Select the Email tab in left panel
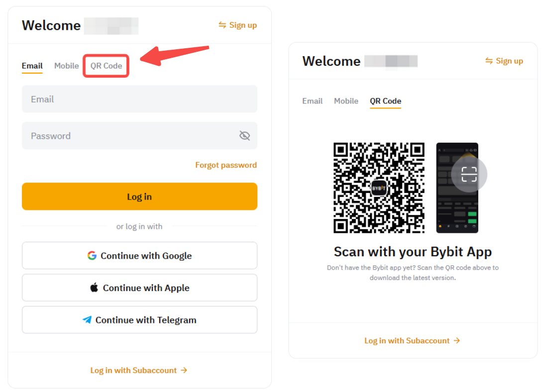545x392 pixels. [x=32, y=66]
